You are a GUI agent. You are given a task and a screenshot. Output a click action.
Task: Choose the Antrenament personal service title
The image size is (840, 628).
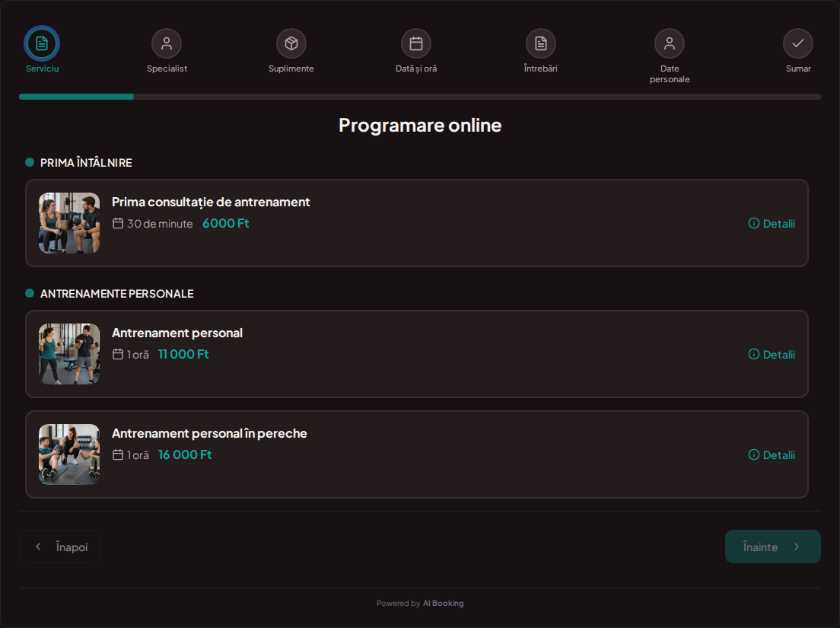pos(177,333)
